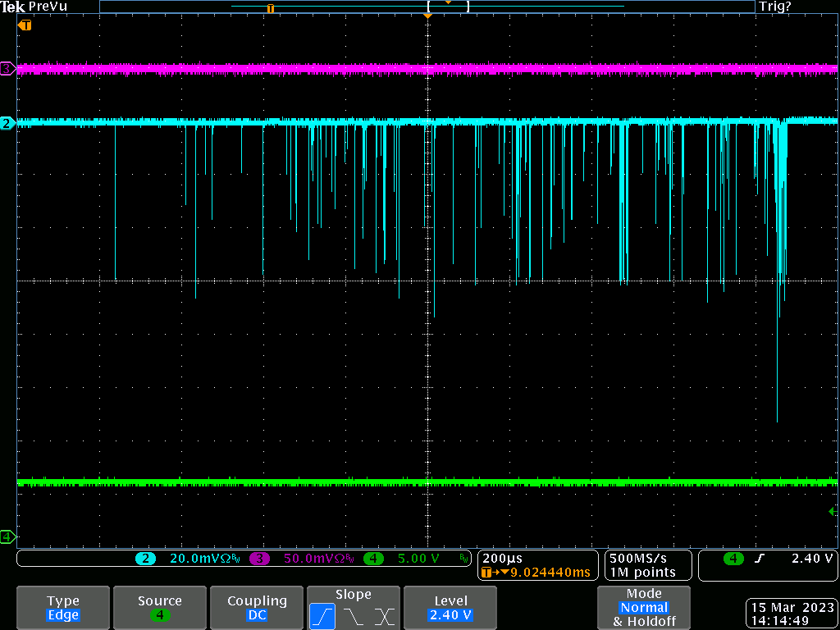840x630 pixels.
Task: Open the Coupling DC options
Action: pos(257,608)
